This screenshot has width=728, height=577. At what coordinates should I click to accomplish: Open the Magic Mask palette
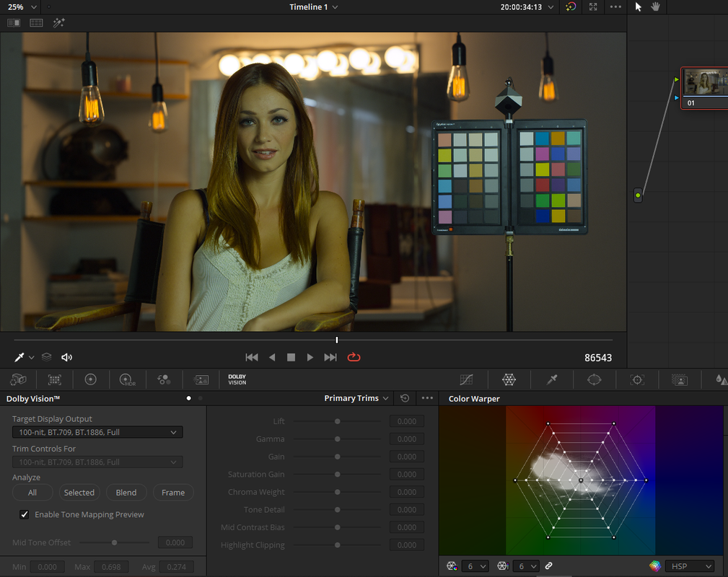click(680, 379)
